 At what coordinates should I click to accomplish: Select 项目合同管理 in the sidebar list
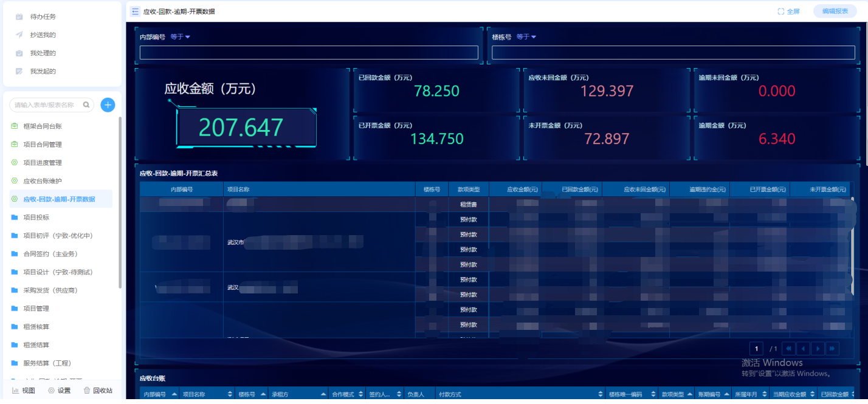click(x=42, y=145)
